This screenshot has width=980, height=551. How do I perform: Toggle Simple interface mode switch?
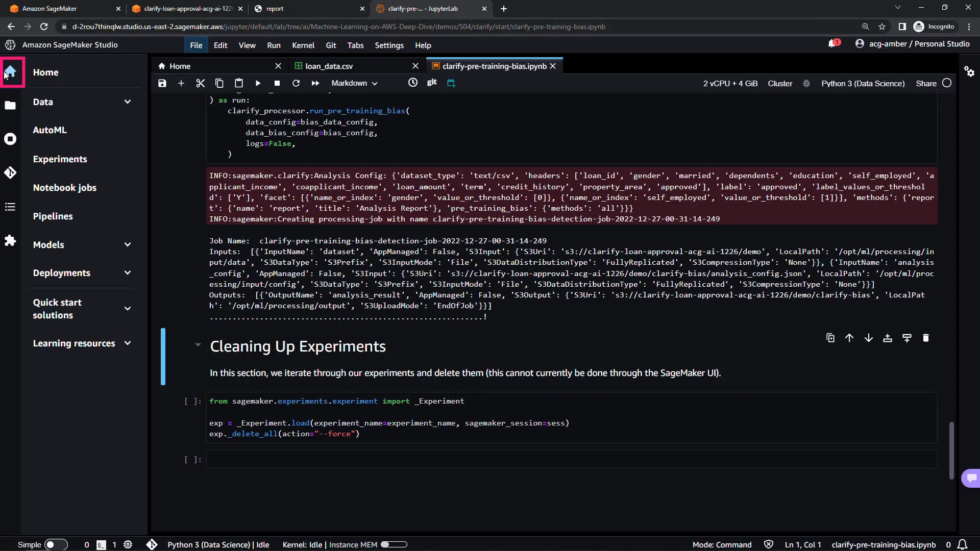[x=56, y=544]
